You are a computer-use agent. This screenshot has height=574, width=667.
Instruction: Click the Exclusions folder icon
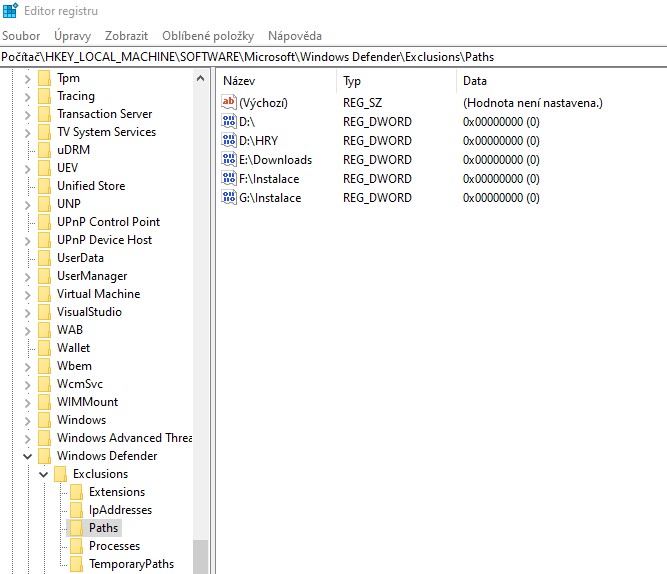[60, 474]
